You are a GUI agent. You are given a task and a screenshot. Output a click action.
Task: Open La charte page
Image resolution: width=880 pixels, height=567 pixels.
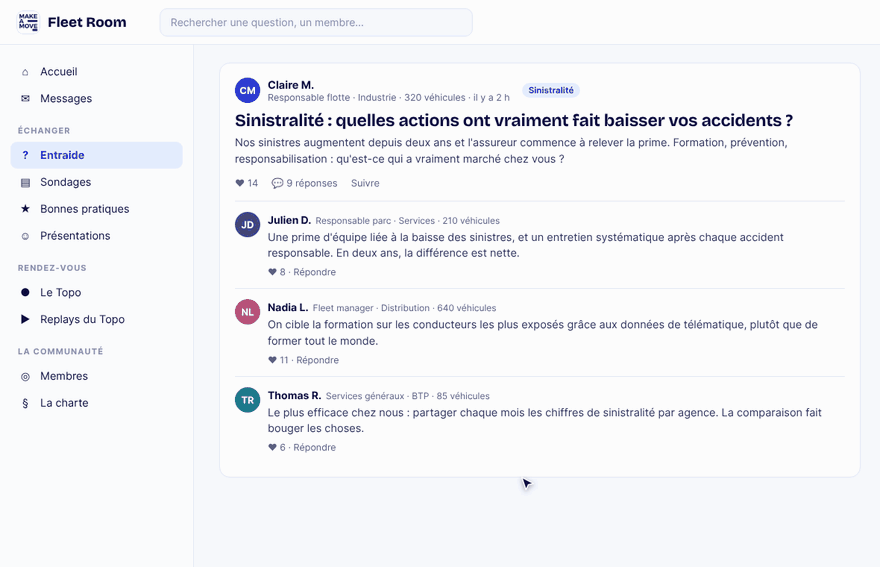point(97,403)
